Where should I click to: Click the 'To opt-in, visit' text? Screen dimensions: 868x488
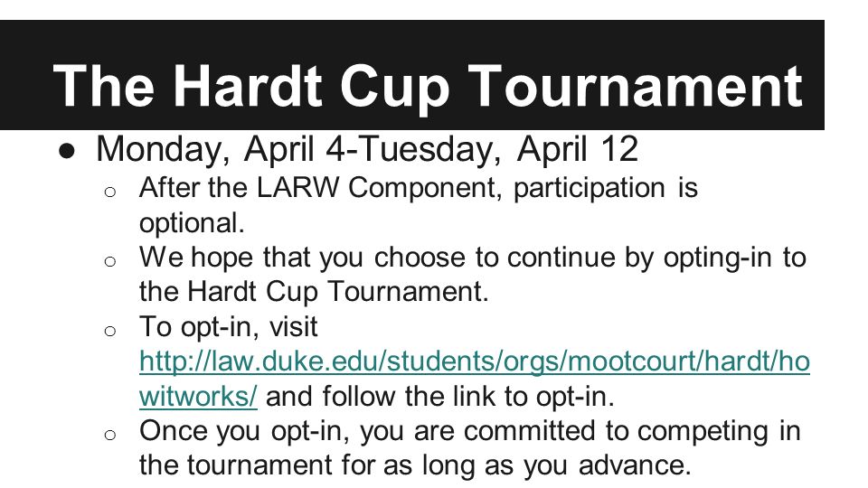[x=228, y=327]
